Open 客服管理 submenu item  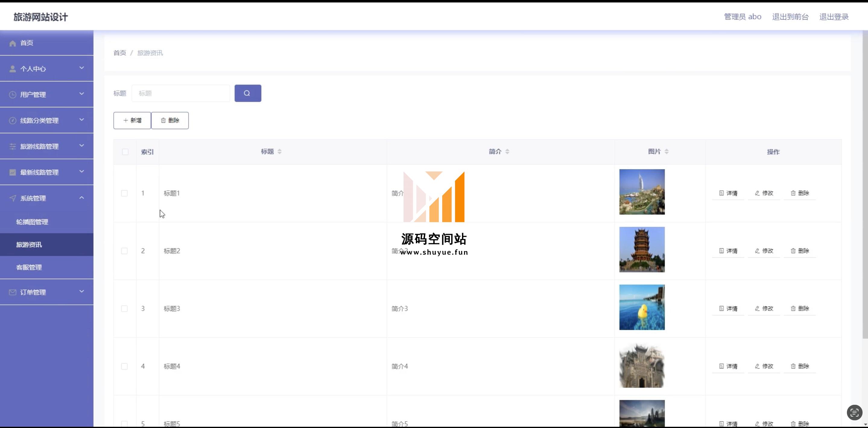point(46,267)
